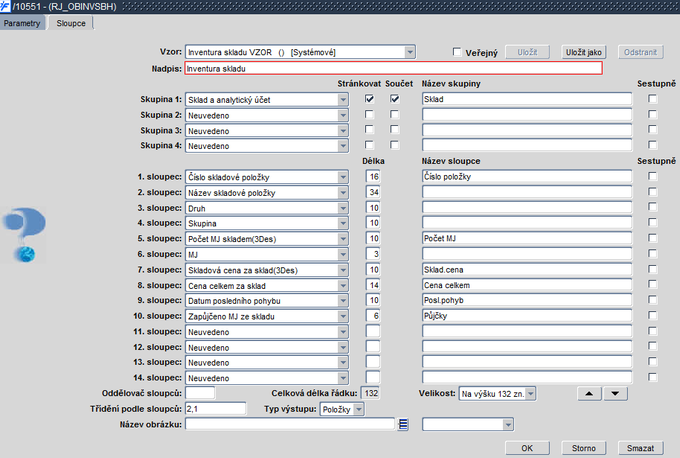Enable the Veřejný checkbox
This screenshot has width=680, height=458.
457,52
